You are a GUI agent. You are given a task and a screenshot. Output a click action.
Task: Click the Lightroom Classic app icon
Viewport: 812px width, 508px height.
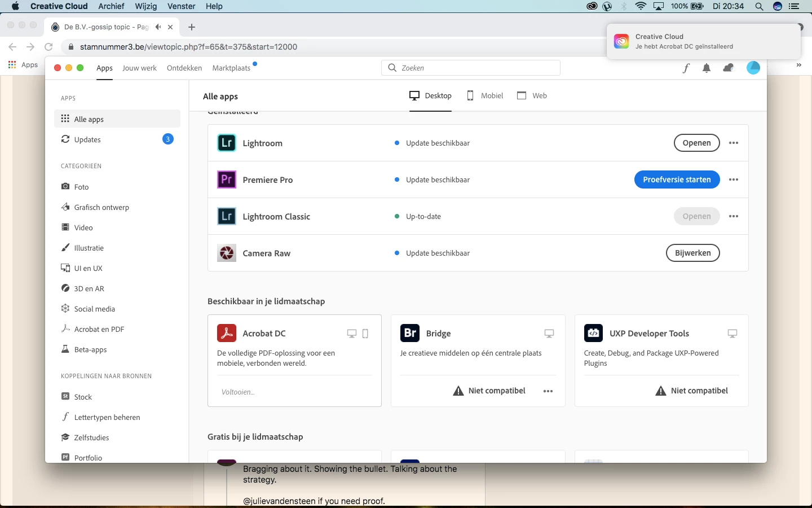(227, 216)
